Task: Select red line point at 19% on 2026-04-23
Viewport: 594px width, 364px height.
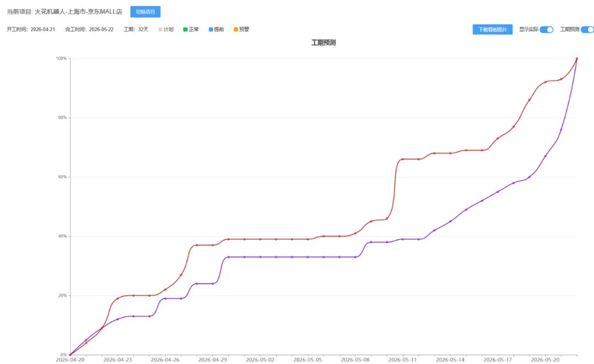Action: pos(118,299)
